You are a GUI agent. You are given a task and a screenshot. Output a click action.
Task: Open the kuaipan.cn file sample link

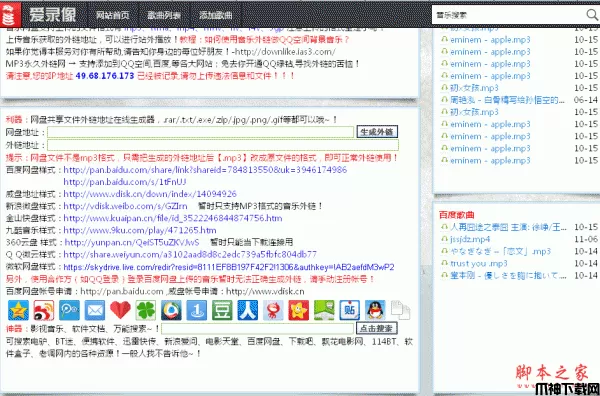pos(173,218)
